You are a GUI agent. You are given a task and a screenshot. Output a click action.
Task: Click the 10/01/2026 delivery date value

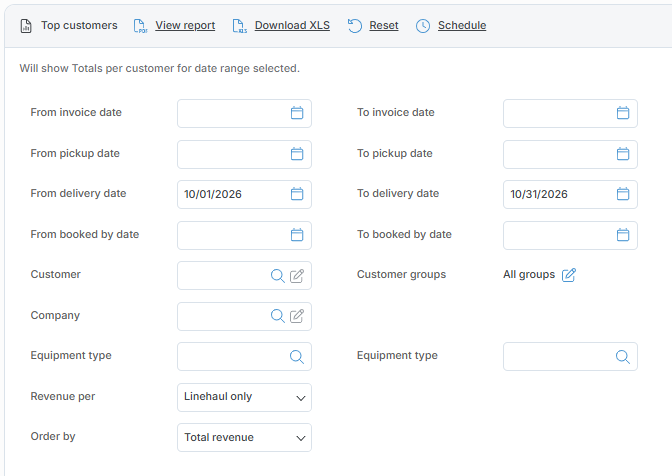point(213,194)
